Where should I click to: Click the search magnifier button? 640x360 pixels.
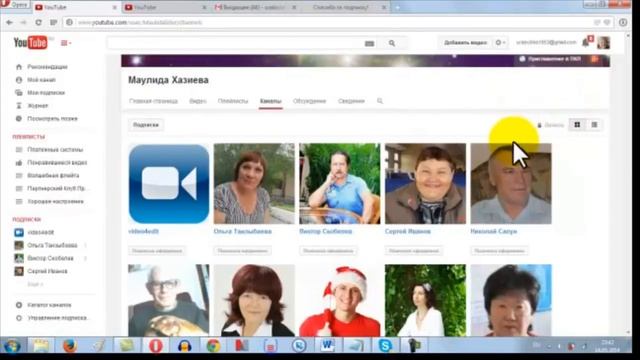click(x=392, y=43)
